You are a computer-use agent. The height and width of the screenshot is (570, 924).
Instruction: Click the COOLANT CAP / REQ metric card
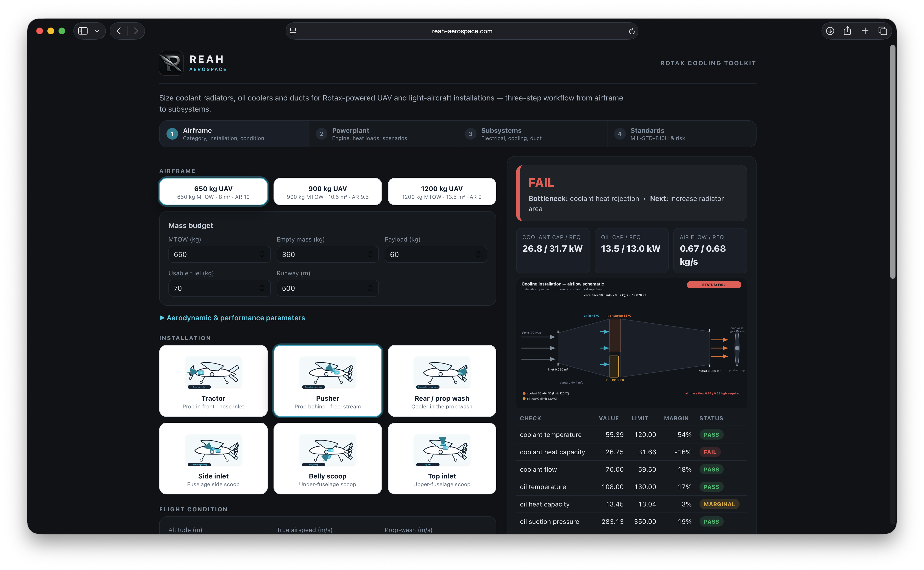553,250
